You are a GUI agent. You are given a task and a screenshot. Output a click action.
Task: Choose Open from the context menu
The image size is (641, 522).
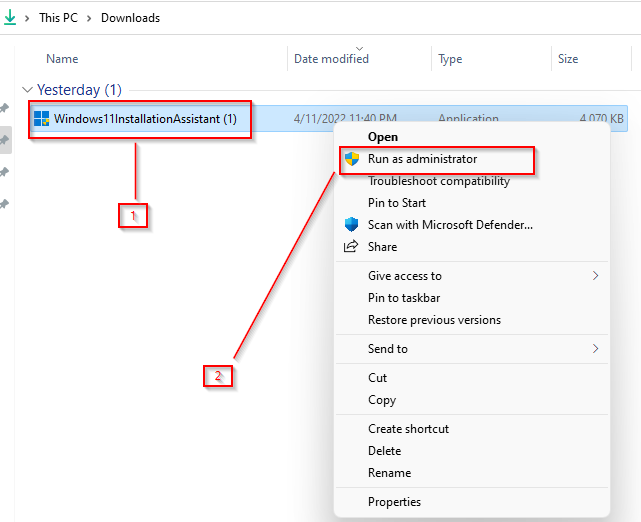coord(382,137)
